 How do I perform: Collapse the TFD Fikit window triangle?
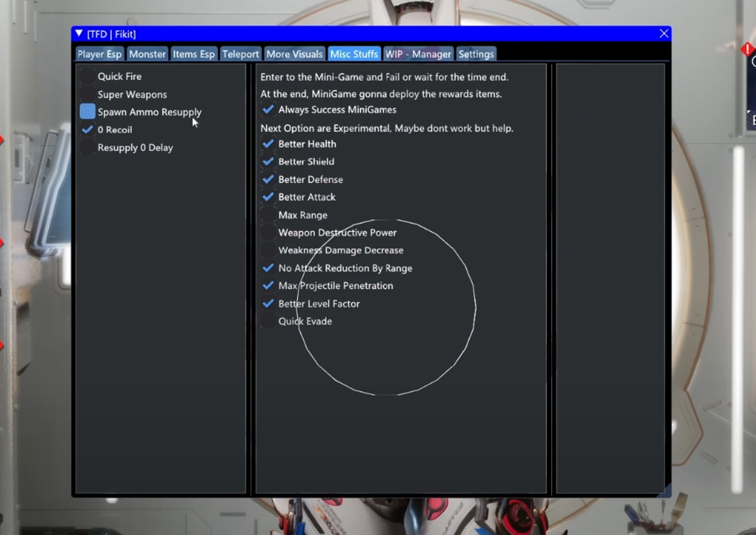click(79, 34)
